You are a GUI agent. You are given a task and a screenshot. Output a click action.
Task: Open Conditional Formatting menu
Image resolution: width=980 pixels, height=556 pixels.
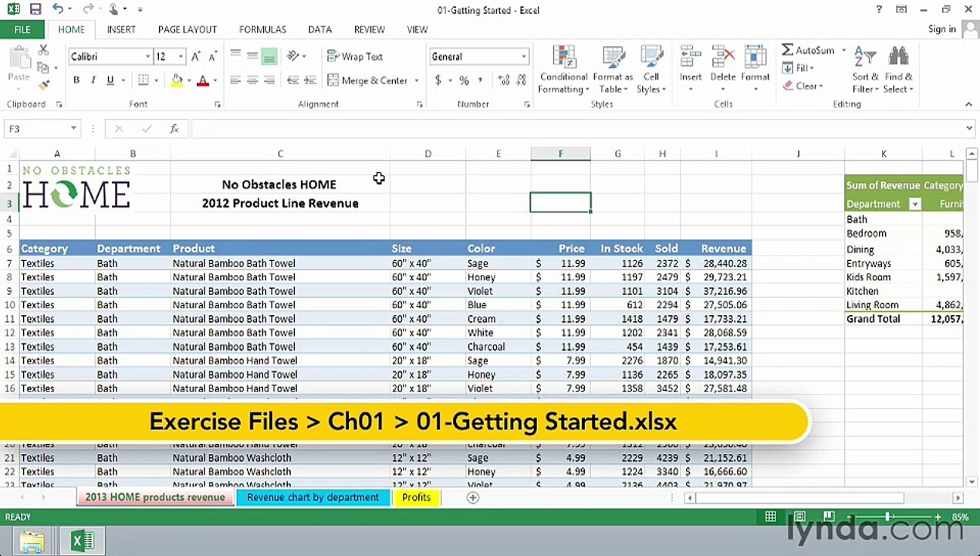coord(563,70)
